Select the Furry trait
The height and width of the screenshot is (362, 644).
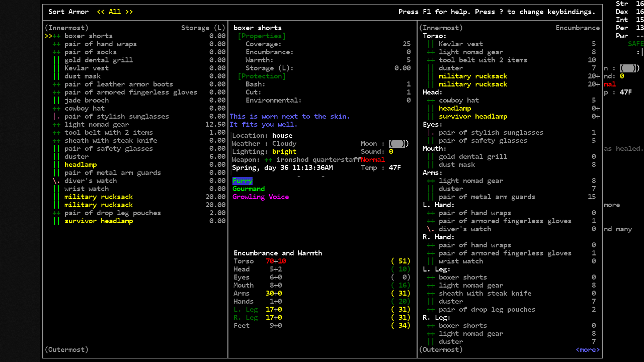tap(243, 180)
